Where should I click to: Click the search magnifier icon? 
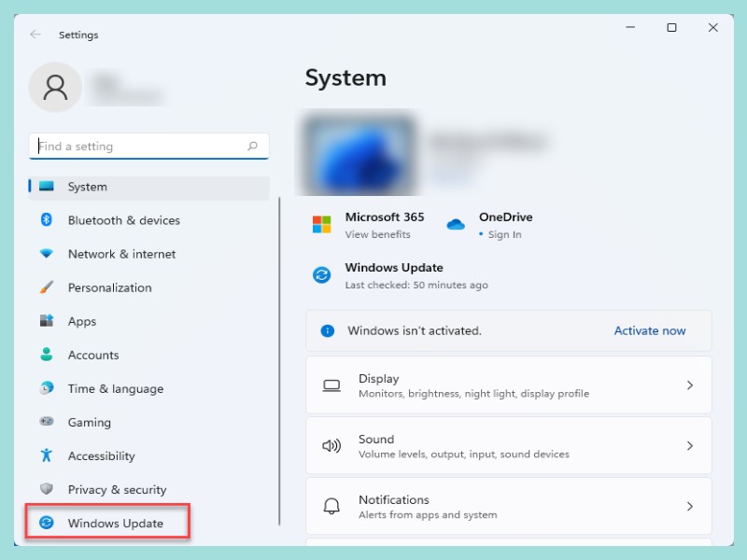click(252, 146)
